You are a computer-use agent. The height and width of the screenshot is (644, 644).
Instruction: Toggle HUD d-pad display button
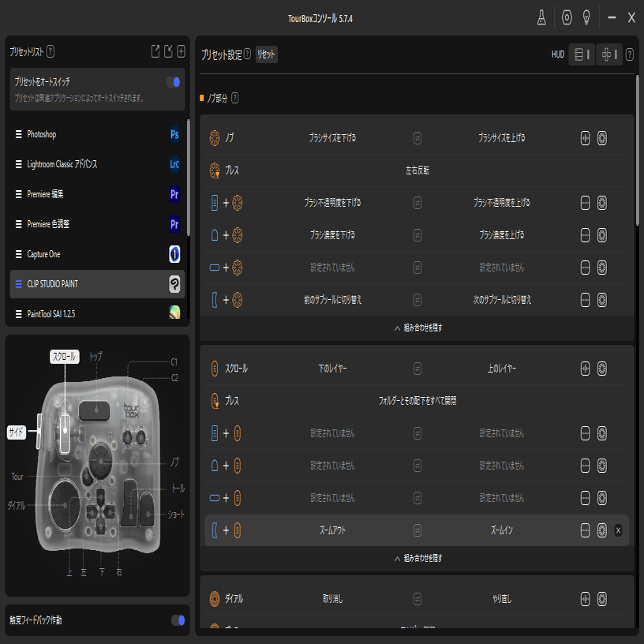tap(609, 54)
